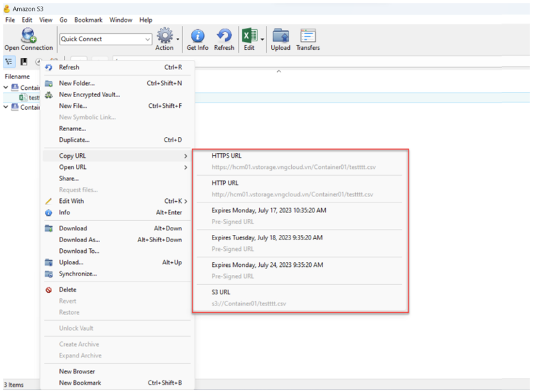533x392 pixels.
Task: Click the Filename column header
Action: tap(17, 77)
